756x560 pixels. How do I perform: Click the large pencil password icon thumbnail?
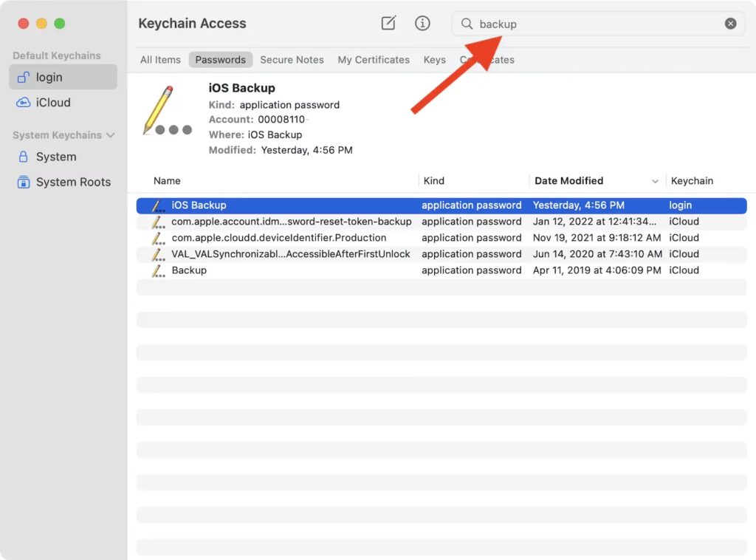pos(166,112)
